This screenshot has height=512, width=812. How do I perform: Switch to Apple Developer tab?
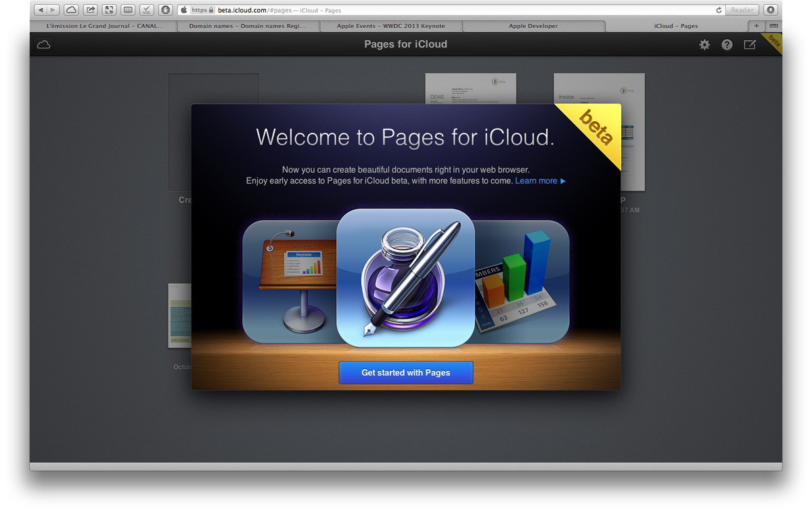[x=534, y=26]
